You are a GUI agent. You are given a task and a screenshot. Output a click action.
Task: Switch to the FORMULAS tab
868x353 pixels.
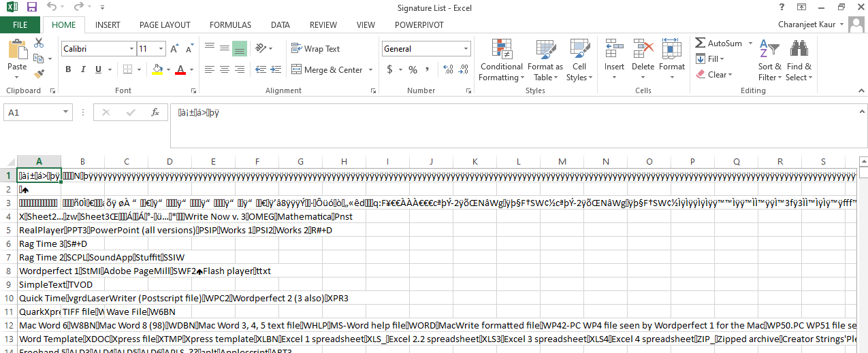(x=230, y=25)
